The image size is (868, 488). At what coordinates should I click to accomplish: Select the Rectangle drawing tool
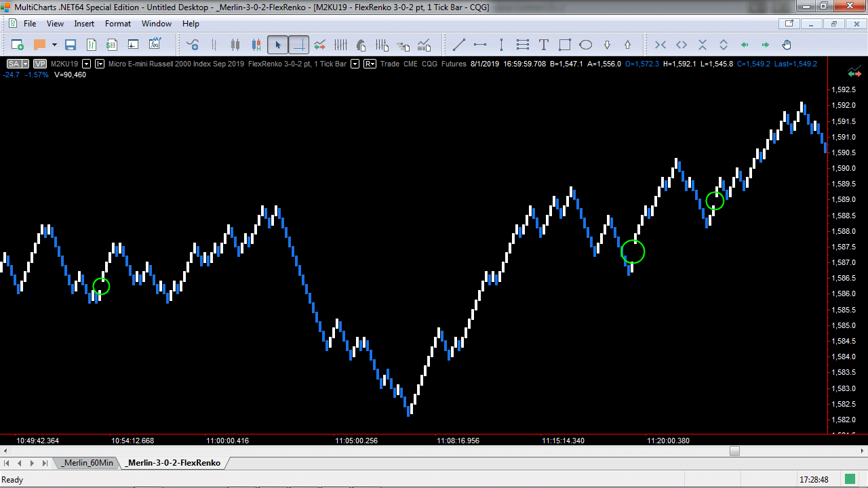pos(564,45)
